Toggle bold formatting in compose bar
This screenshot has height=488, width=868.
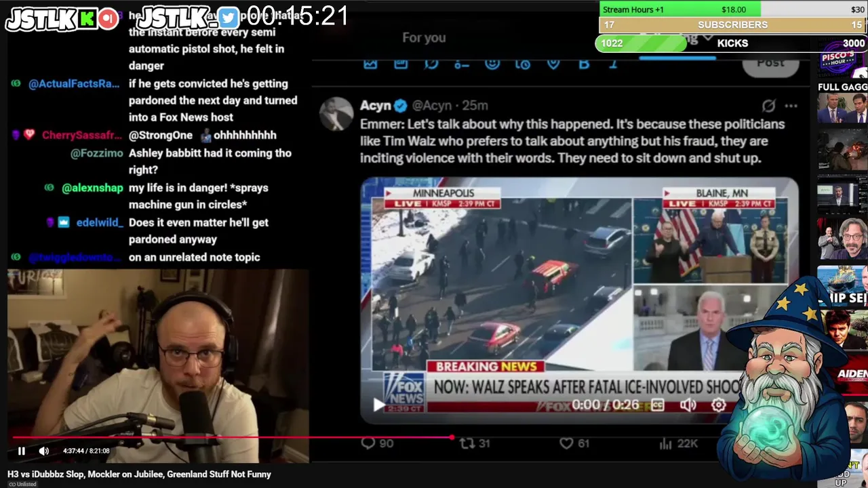pyautogui.click(x=584, y=64)
